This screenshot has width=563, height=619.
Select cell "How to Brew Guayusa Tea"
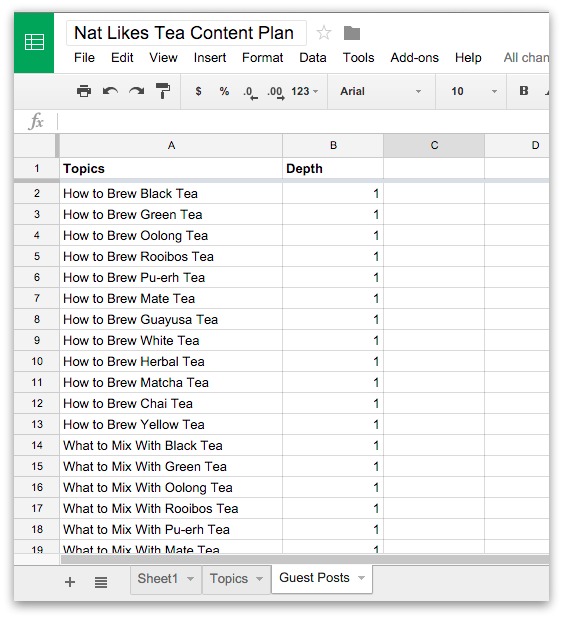click(171, 319)
